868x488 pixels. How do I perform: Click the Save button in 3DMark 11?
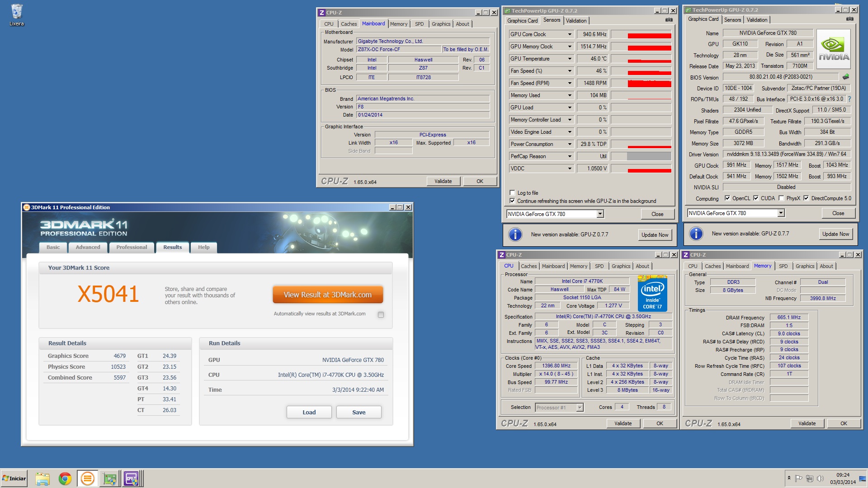point(359,412)
